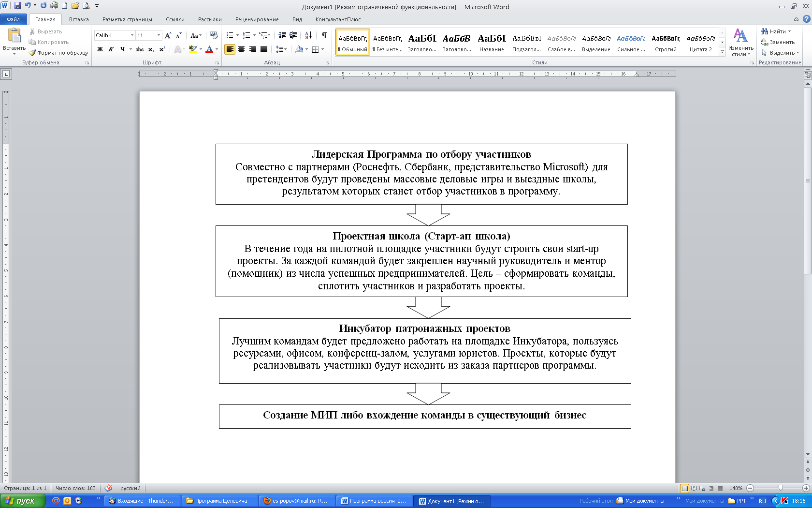Click the vertical scrollbar thumb
Viewport: 812px width, 508px height.
[x=807, y=180]
